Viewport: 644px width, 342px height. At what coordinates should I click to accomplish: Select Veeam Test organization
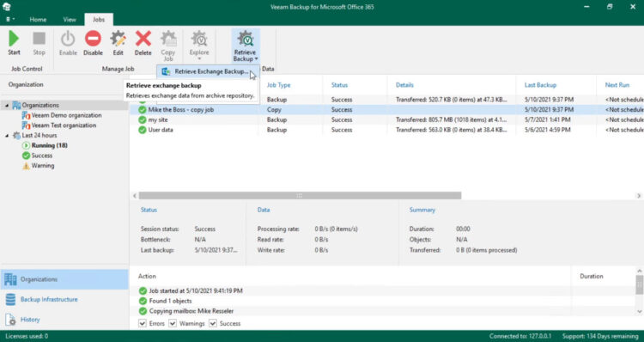[x=64, y=125]
